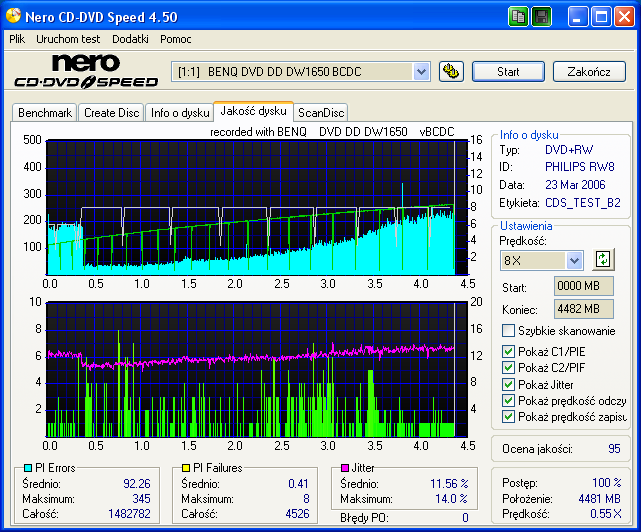This screenshot has width=641, height=532.
Task: Click the Błędy PO value 0
Action: point(465,518)
